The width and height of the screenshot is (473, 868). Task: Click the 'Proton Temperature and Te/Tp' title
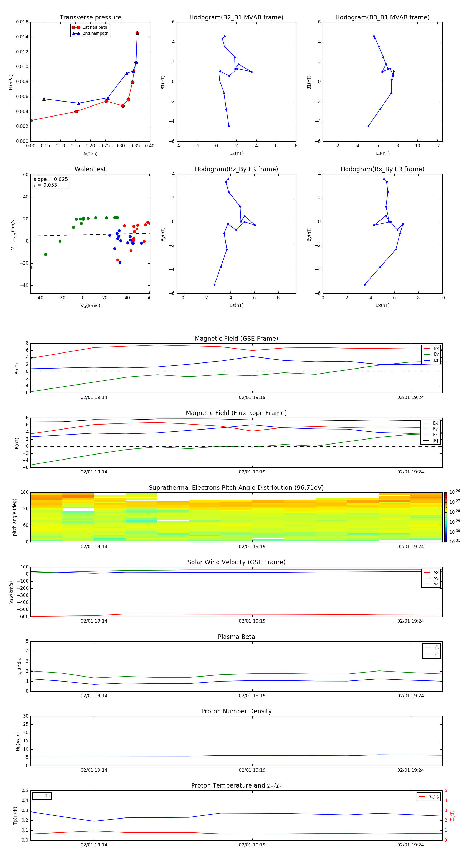(x=236, y=786)
